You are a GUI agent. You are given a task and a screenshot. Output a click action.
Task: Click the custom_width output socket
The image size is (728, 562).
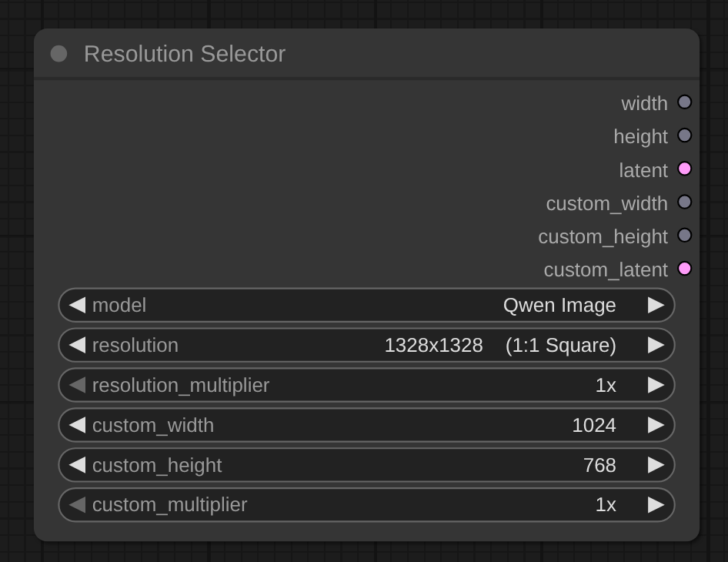[x=684, y=202]
